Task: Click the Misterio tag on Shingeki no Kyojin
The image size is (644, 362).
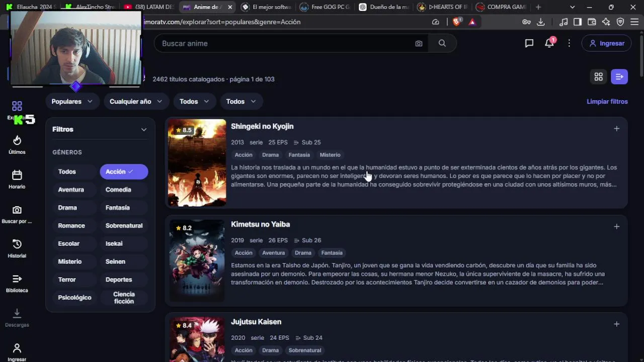Action: click(330, 155)
